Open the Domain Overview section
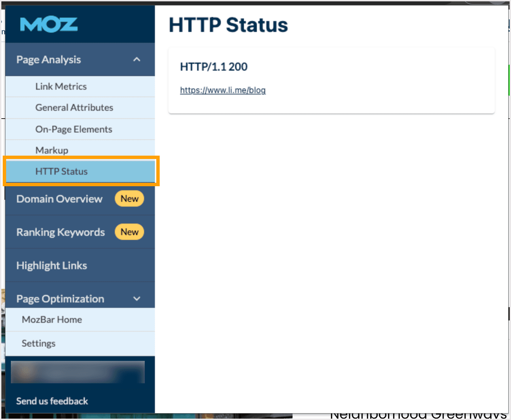The width and height of the screenshot is (511, 420). (59, 199)
